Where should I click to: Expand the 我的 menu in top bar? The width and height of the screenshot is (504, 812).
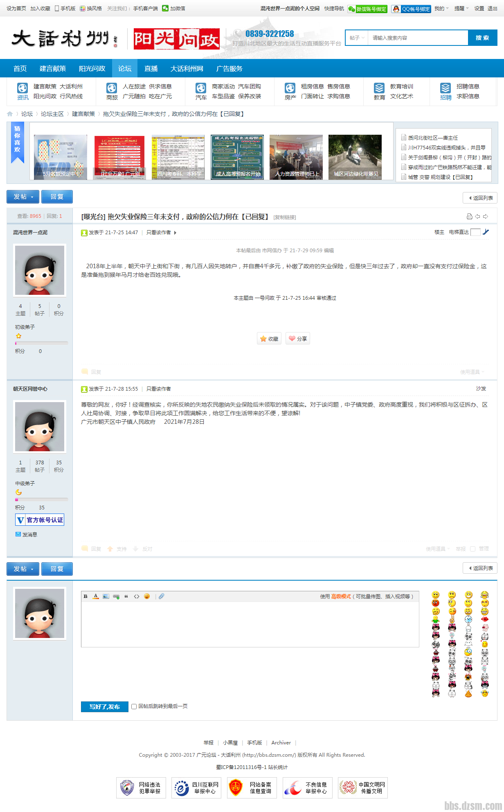441,9
